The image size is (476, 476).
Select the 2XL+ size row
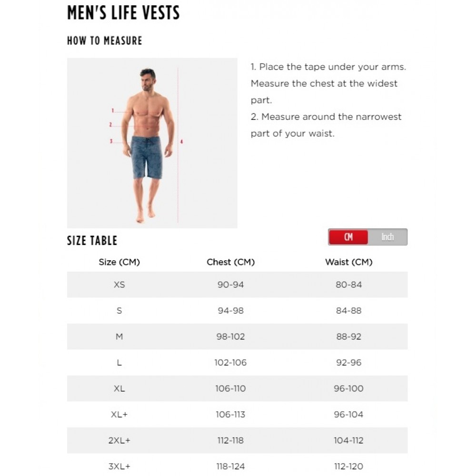point(238,440)
